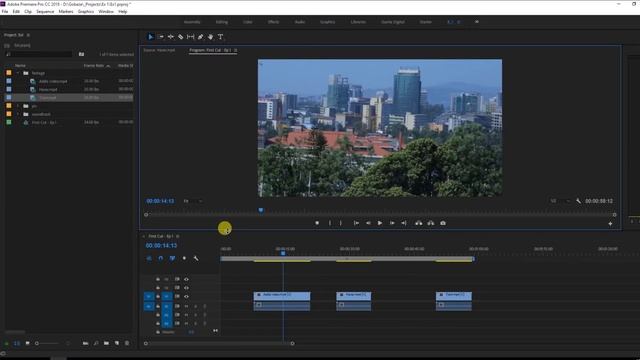640x360 pixels.
Task: Choose the Track Select Forward tool
Action: click(161, 37)
